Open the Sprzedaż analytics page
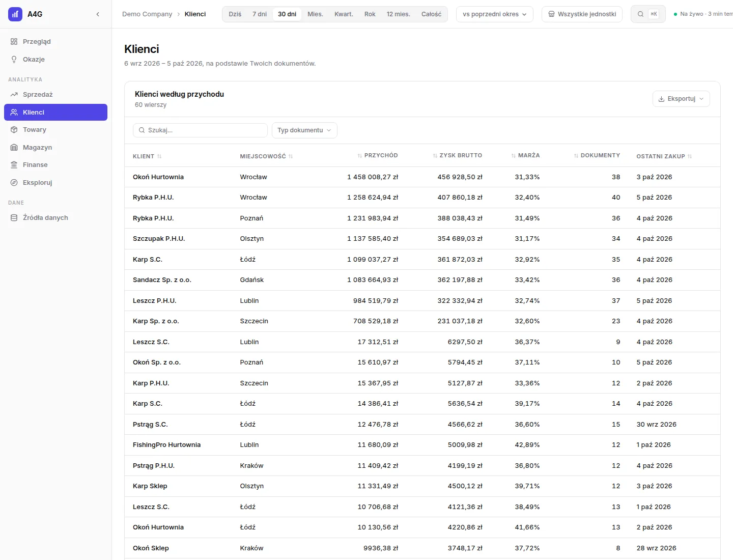 click(55, 95)
